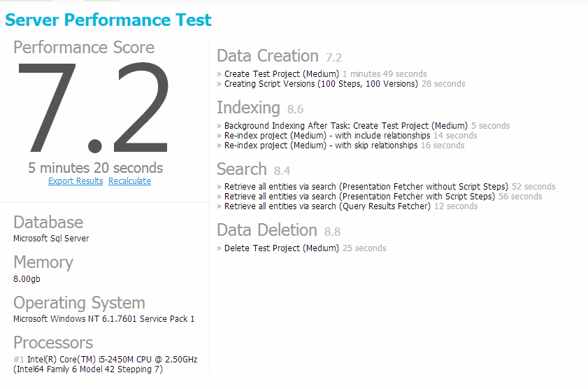This screenshot has height=389, width=588.
Task: Select the Query Results Fetcher search entry
Action: (327, 206)
